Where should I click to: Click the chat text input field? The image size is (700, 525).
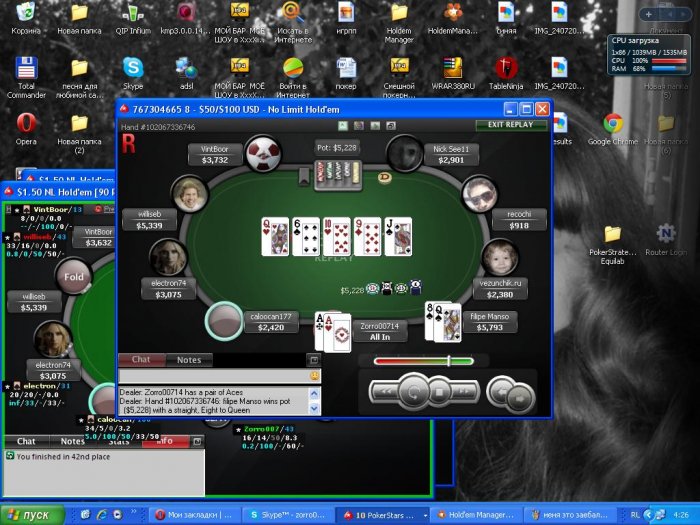214,376
